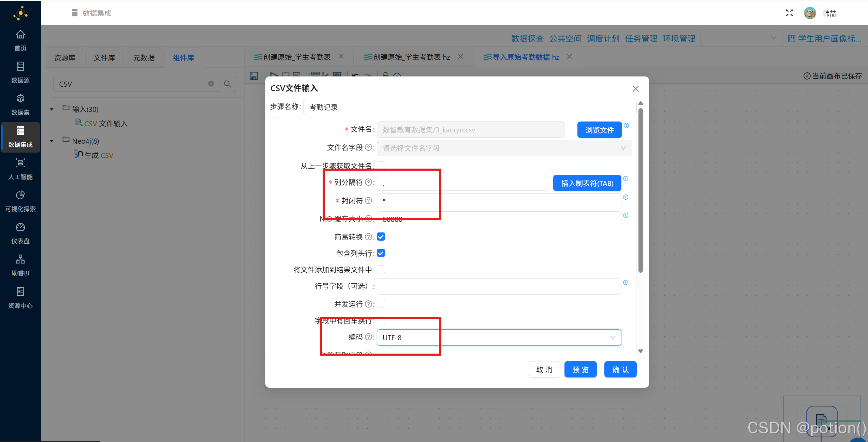Click the info icon right of 行号字段 input

point(626,282)
